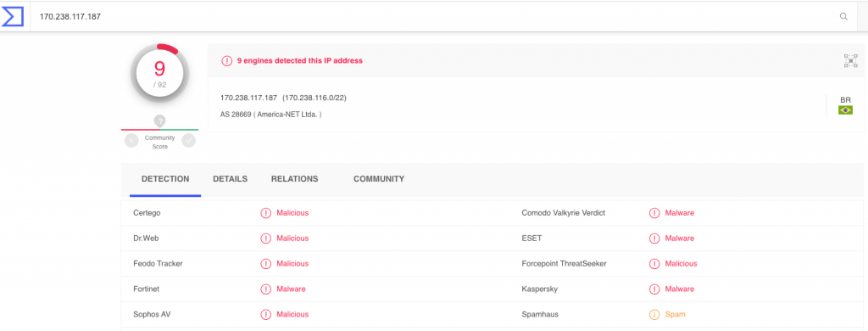Select the DETECTION tab
The image size is (868, 331).
point(165,179)
